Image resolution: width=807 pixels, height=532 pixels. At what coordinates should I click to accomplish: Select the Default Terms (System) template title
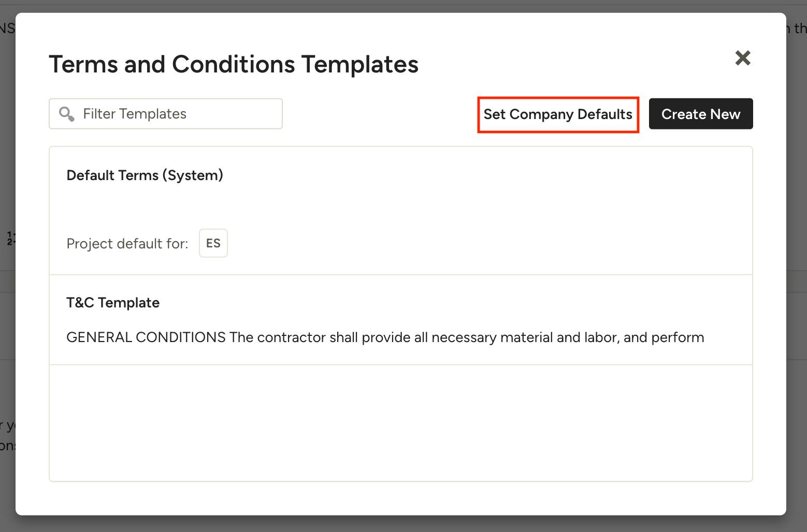coord(145,175)
